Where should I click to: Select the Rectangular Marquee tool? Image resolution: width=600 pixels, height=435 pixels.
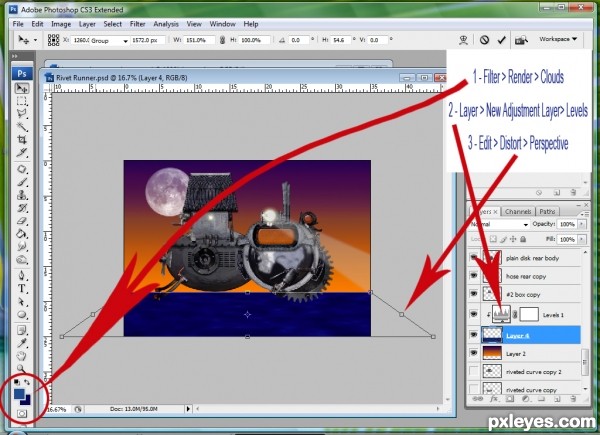[x=22, y=101]
